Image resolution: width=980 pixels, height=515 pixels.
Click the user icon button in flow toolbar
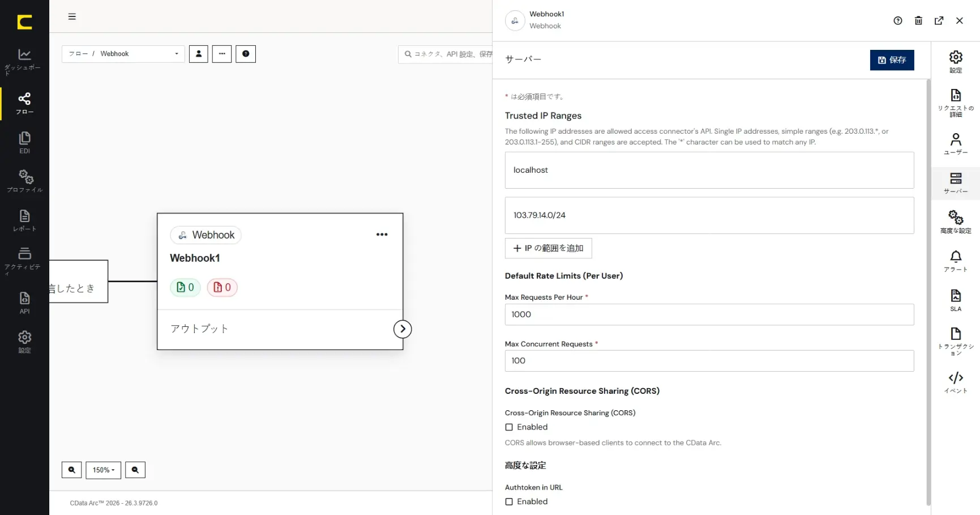(x=199, y=54)
